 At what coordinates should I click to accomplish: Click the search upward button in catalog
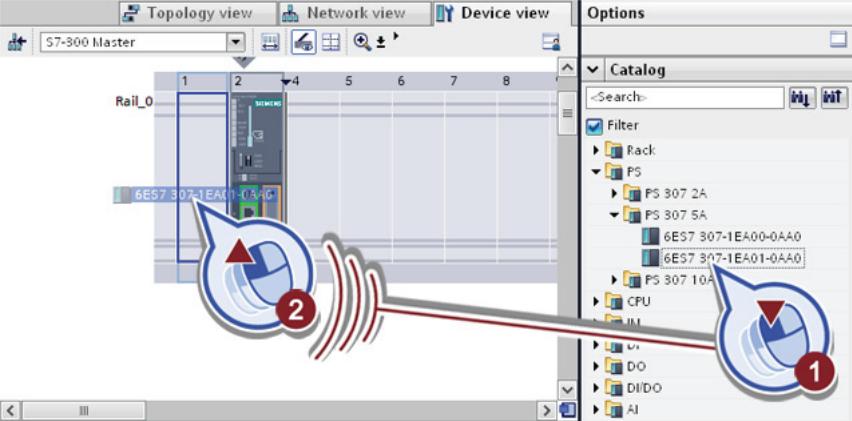click(x=834, y=97)
